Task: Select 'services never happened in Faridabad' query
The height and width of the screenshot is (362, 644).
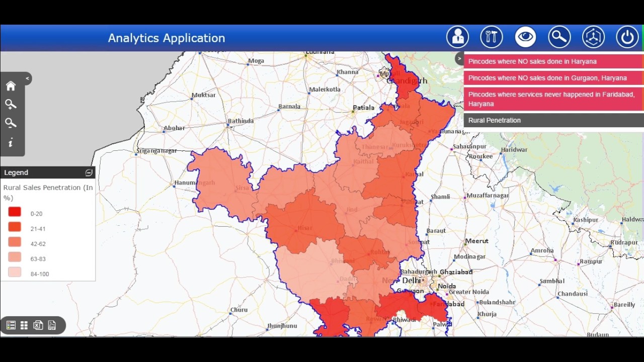Action: 553,99
